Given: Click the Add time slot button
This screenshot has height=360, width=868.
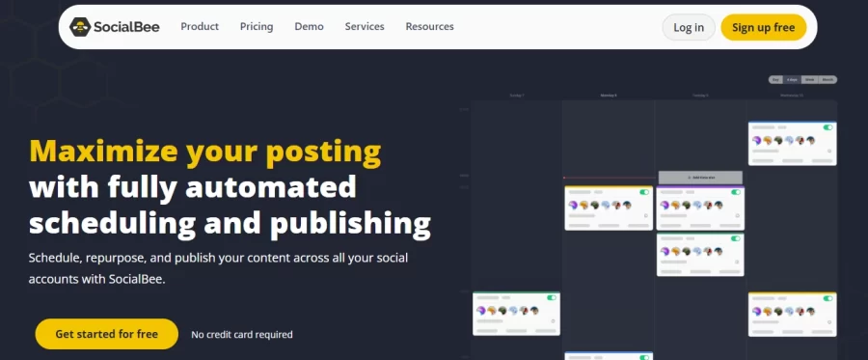Looking at the screenshot, I should 700,178.
